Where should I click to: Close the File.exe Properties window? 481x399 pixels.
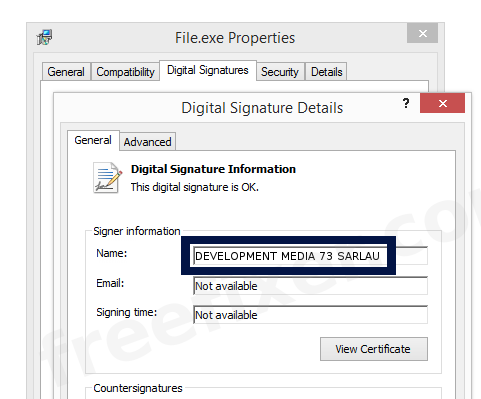[422, 33]
